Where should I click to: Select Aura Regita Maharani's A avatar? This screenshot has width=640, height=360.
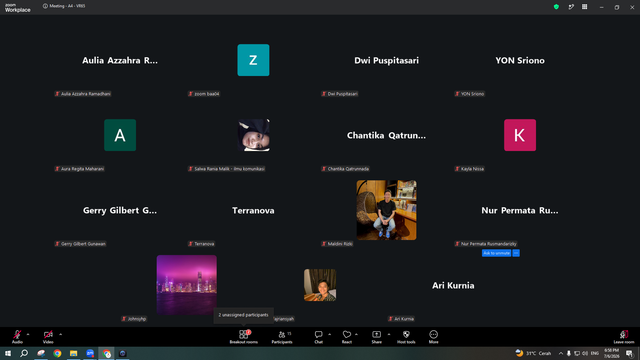(x=120, y=135)
